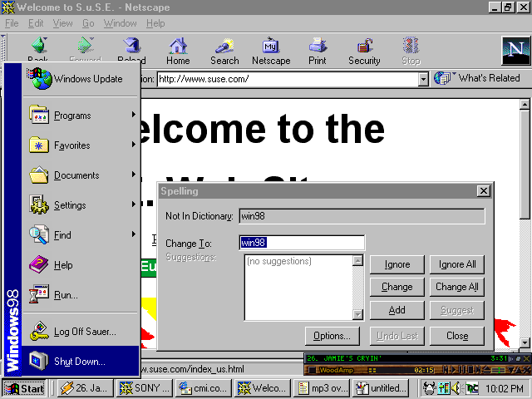Select Shut Down... in Start menu
Image resolution: width=532 pixels, height=399 pixels.
81,361
